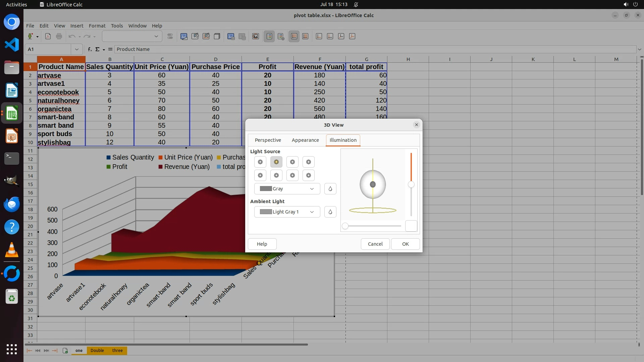Click the light source color picker icon
The height and width of the screenshot is (362, 644).
[x=330, y=189]
